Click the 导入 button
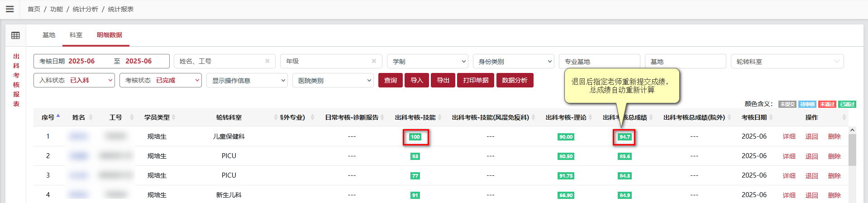Image resolution: width=868 pixels, height=203 pixels. click(417, 80)
